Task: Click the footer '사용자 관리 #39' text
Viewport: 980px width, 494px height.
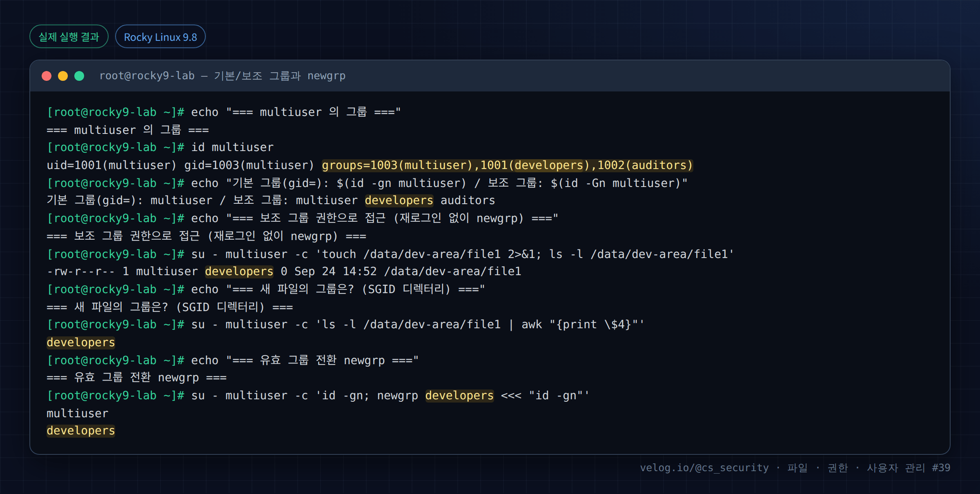Action: pos(909,468)
